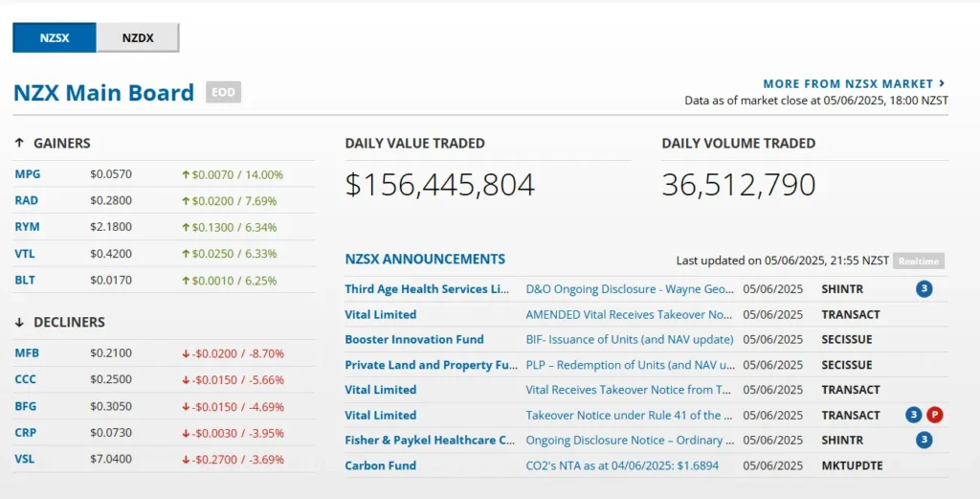Click the Realtime badge near last updated

pyautogui.click(x=919, y=261)
